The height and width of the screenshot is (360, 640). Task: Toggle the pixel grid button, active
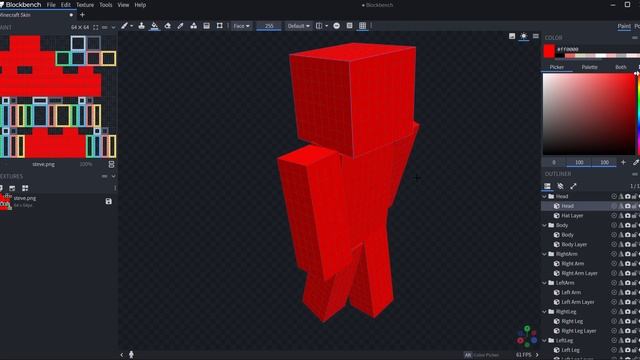click(x=362, y=26)
